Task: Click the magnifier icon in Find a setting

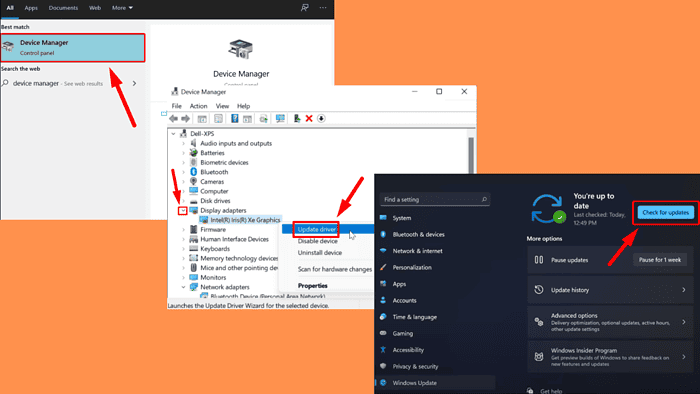Action: tap(484, 199)
